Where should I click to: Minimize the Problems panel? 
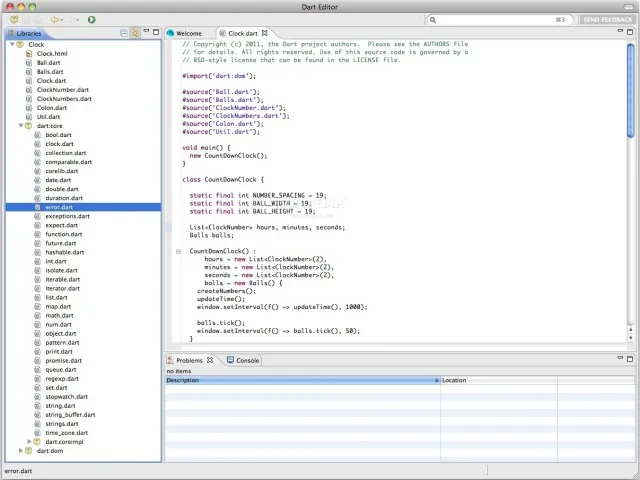(620, 358)
